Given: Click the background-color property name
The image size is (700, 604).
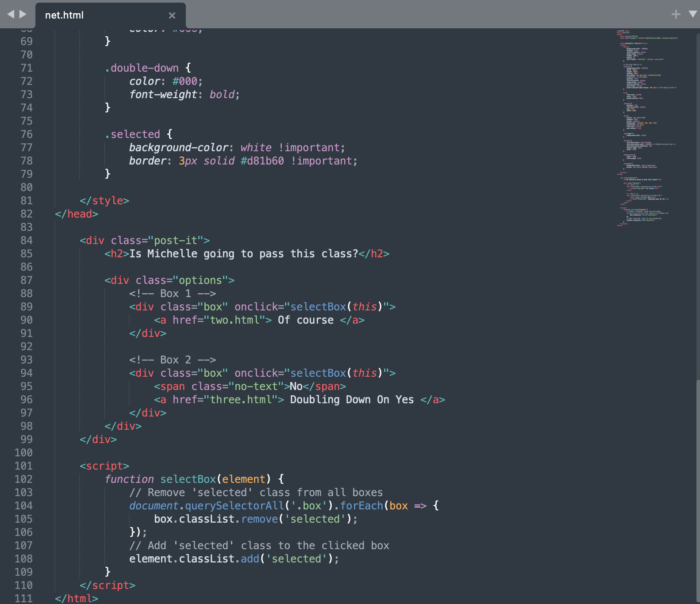Looking at the screenshot, I should coord(179,148).
